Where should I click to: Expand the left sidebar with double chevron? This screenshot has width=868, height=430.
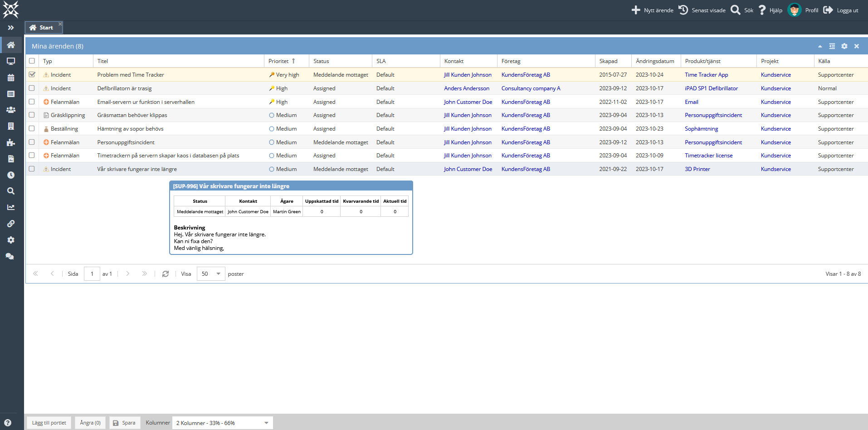[11, 28]
